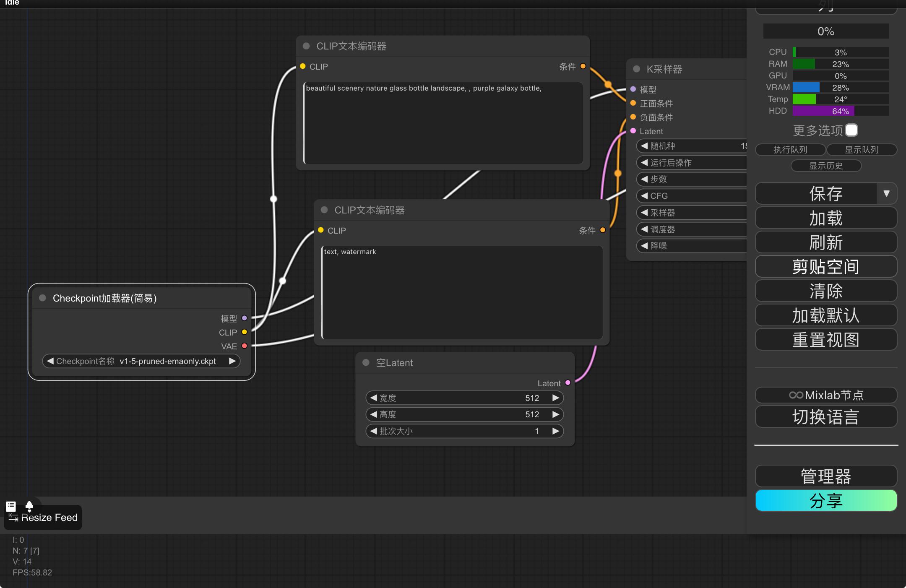Select next checkpoint with the right arrow

pyautogui.click(x=232, y=361)
